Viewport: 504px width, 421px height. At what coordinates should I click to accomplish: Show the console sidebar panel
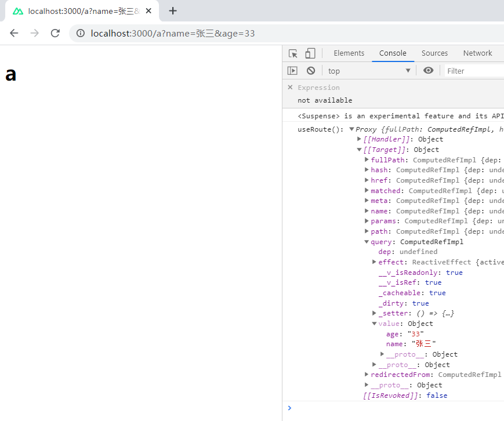pos(292,71)
